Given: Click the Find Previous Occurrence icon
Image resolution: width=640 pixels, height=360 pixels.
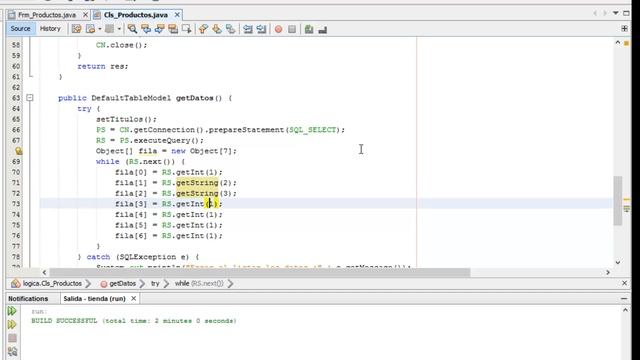Looking at the screenshot, I should (146, 29).
